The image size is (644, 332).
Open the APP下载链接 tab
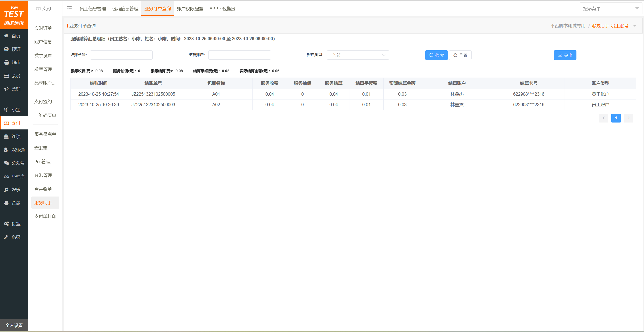click(x=222, y=9)
